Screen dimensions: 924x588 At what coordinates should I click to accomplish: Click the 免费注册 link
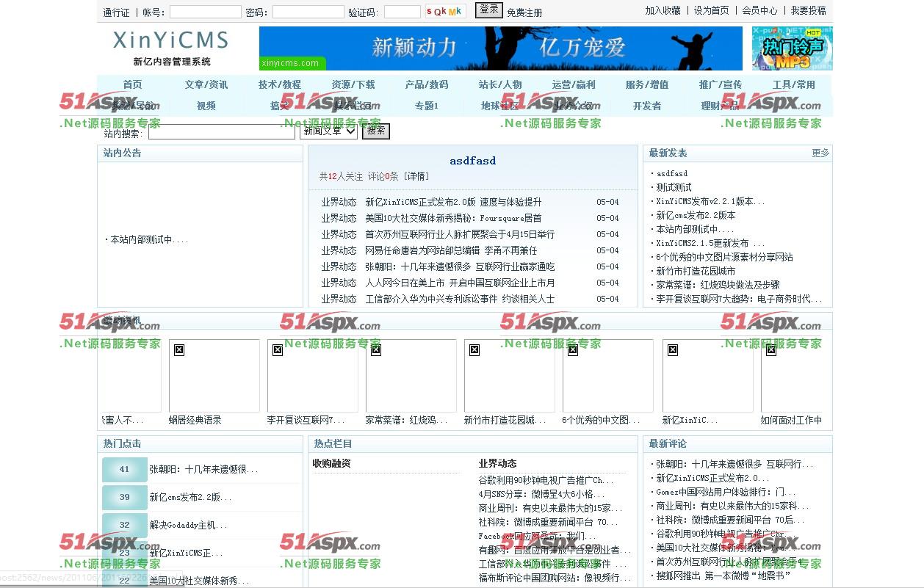pos(524,12)
